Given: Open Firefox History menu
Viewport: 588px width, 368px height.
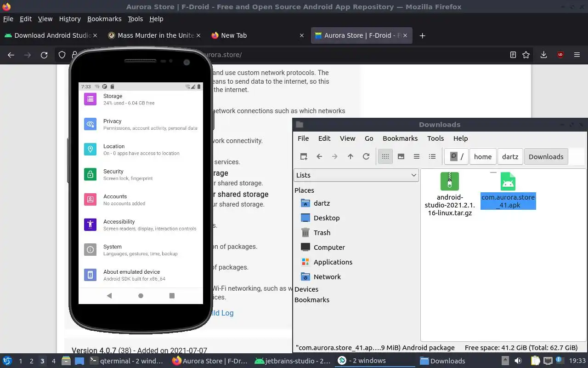Looking at the screenshot, I should pos(70,19).
